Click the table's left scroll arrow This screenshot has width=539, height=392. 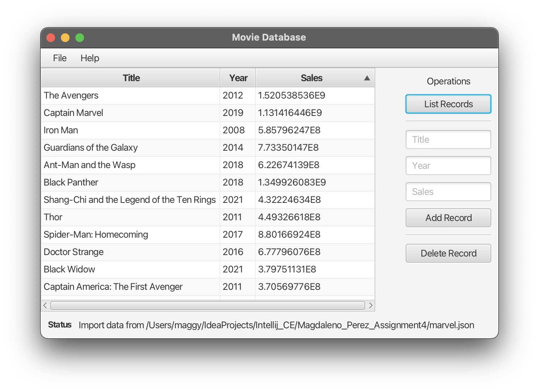45,305
